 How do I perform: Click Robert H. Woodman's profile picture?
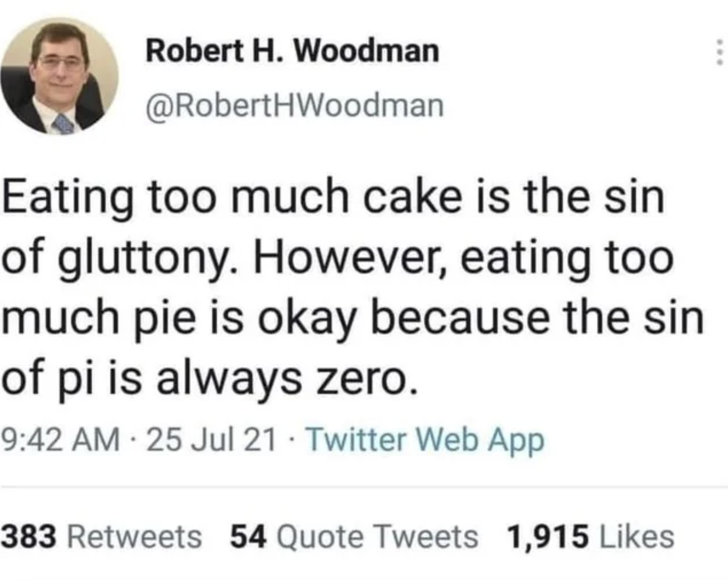coord(59,76)
